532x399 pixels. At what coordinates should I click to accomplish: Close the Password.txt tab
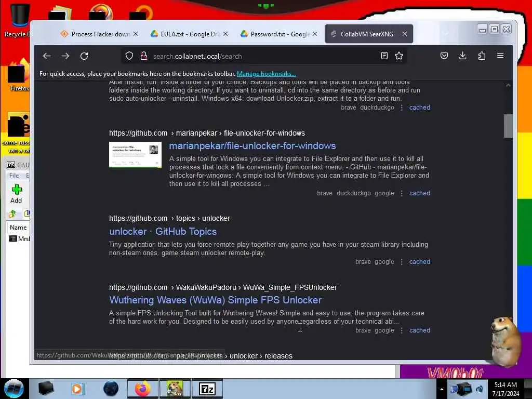[x=315, y=34]
